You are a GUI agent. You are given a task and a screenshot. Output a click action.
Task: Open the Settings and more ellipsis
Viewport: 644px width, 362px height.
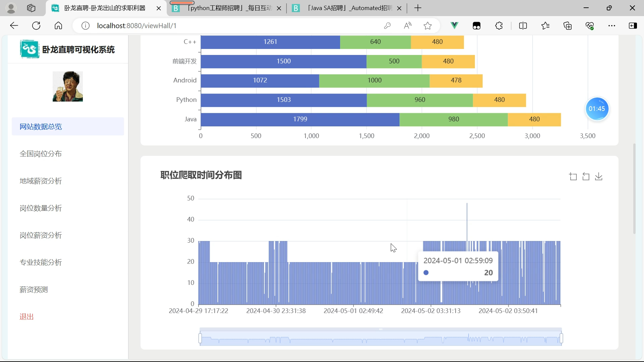pyautogui.click(x=612, y=26)
